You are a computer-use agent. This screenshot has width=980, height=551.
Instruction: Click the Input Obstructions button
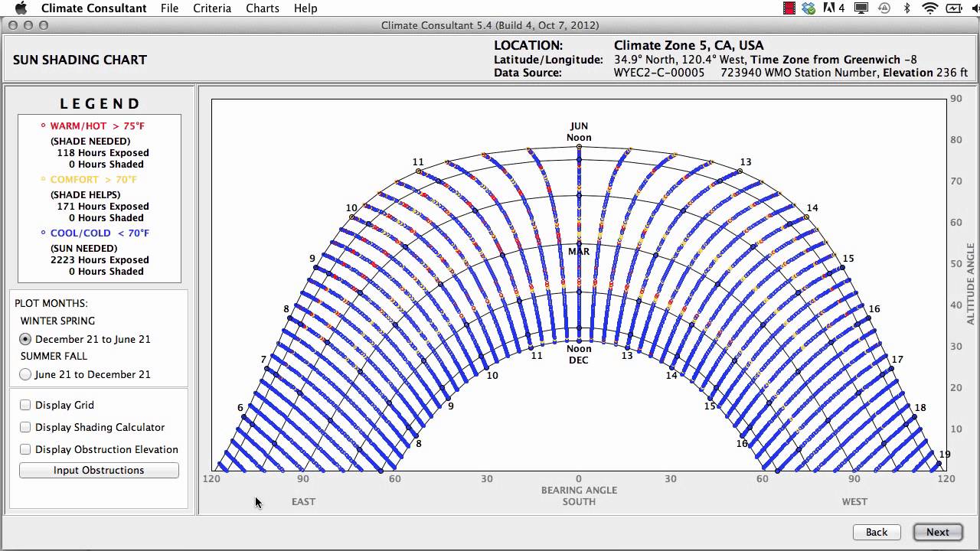pos(99,470)
